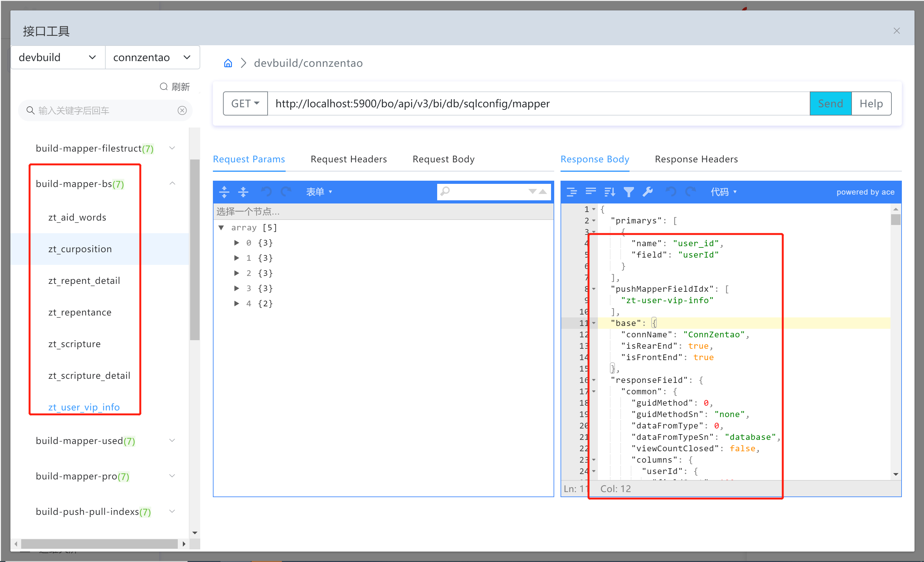Viewport: 924px width, 562px height.
Task: Open the powered by ace link
Action: (x=865, y=192)
